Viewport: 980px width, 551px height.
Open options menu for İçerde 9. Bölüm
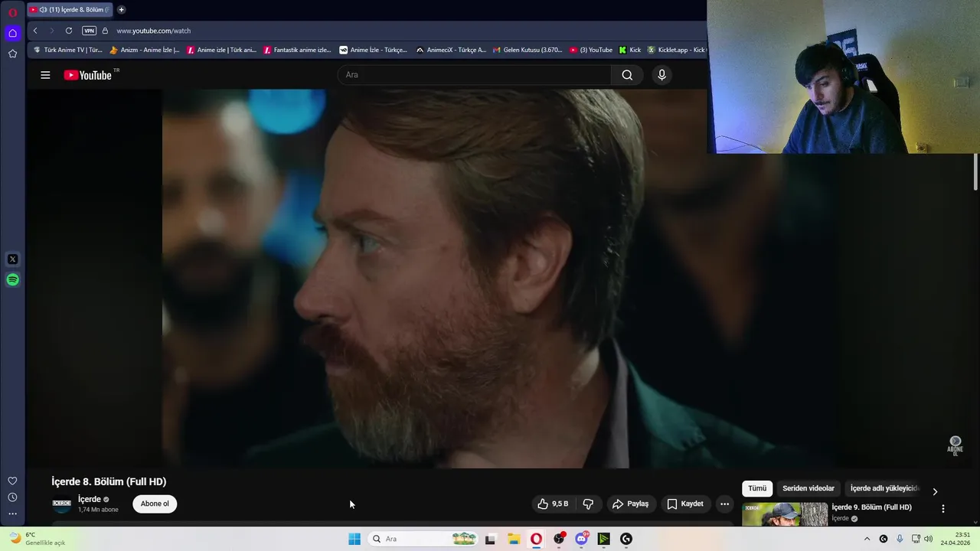[x=942, y=508]
